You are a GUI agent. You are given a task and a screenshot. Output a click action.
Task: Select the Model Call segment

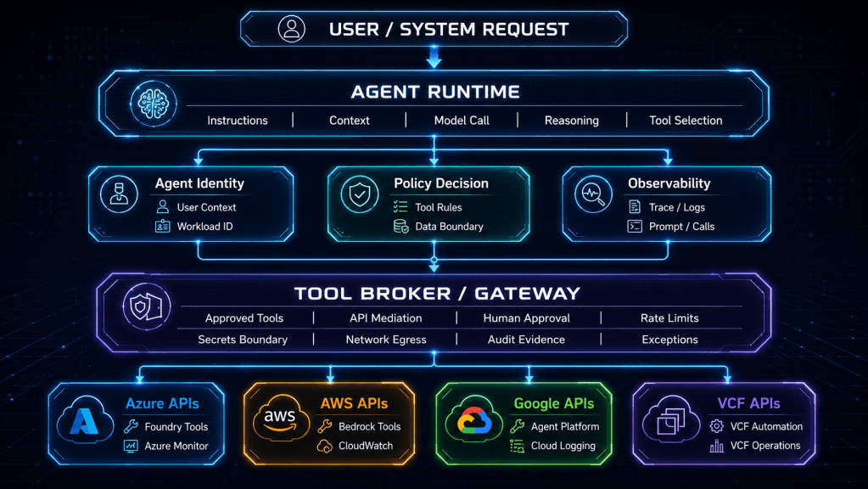[462, 121]
